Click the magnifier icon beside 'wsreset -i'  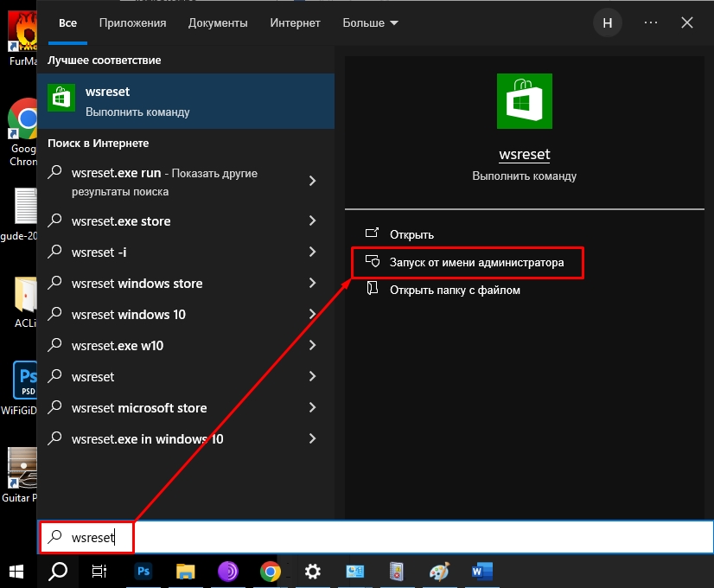[54, 252]
